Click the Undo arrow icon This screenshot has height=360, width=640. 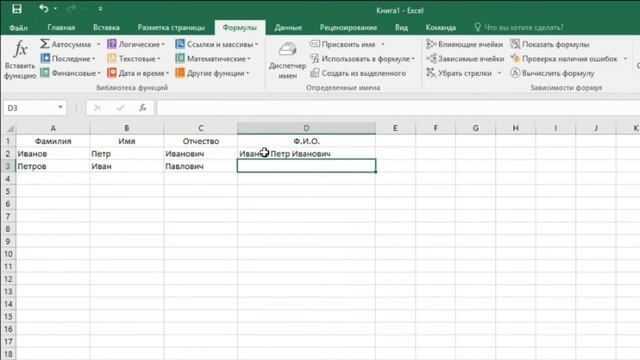(43, 9)
